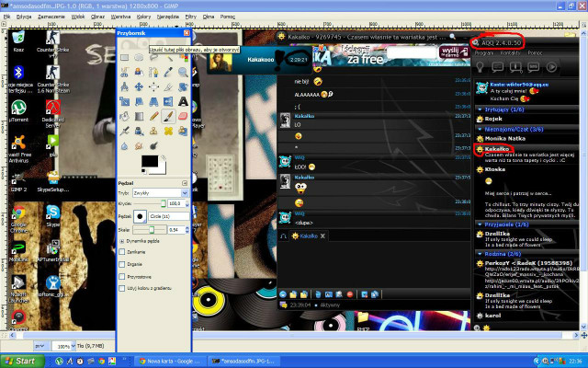Activate the Foreground Select tool

(x=139, y=72)
